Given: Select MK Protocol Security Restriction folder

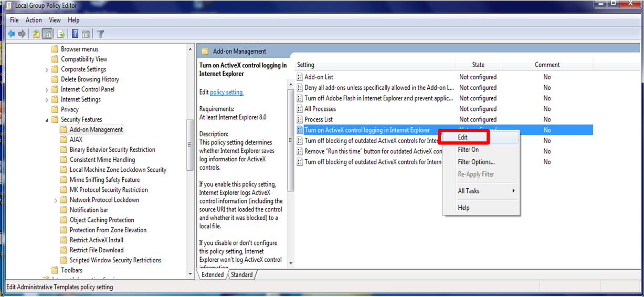Looking at the screenshot, I should point(109,190).
